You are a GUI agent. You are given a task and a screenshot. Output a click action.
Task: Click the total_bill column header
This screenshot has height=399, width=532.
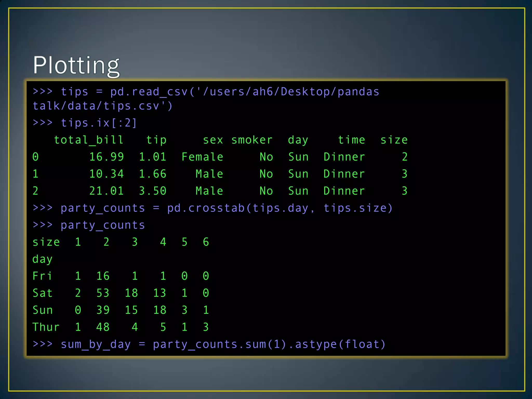pos(89,140)
